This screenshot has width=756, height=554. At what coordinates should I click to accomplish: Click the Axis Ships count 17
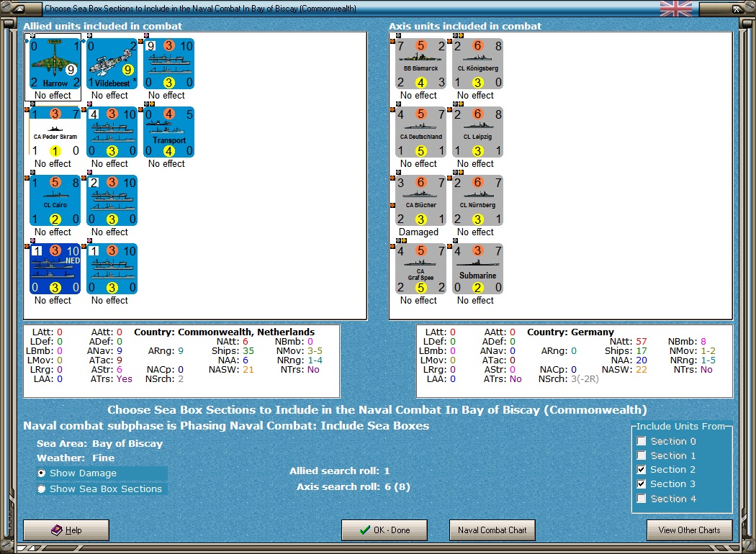pos(642,350)
